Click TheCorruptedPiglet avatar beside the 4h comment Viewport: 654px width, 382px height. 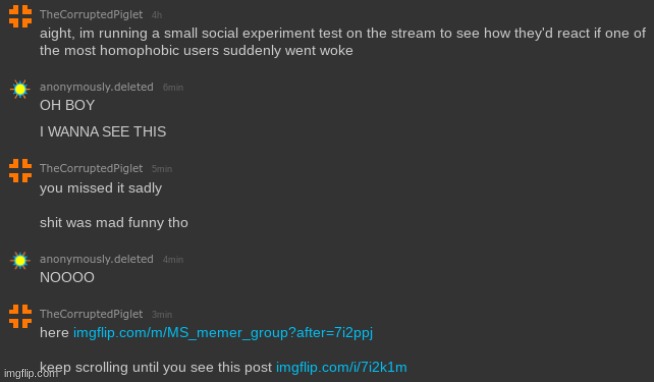point(20,16)
